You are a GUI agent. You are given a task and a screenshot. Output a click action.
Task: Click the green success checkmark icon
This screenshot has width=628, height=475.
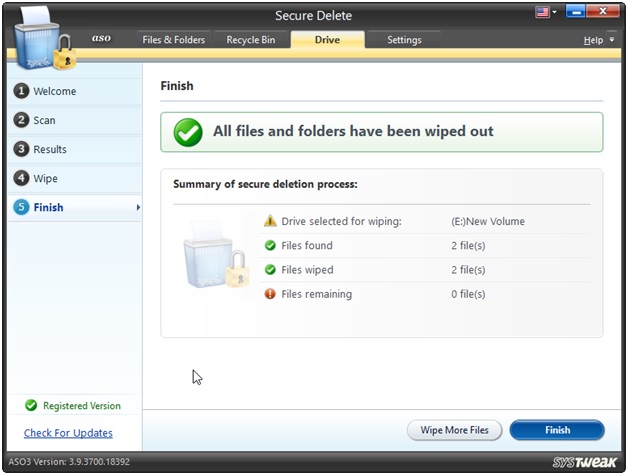[187, 132]
